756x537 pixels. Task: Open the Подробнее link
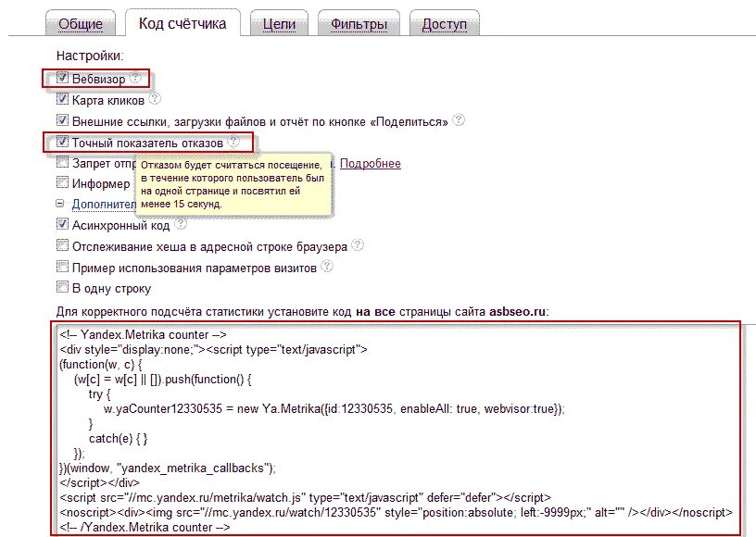371,164
